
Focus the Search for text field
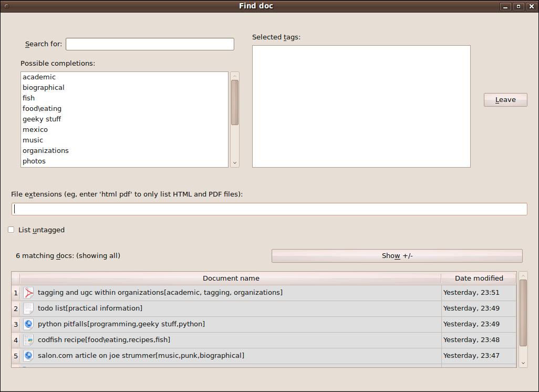150,44
